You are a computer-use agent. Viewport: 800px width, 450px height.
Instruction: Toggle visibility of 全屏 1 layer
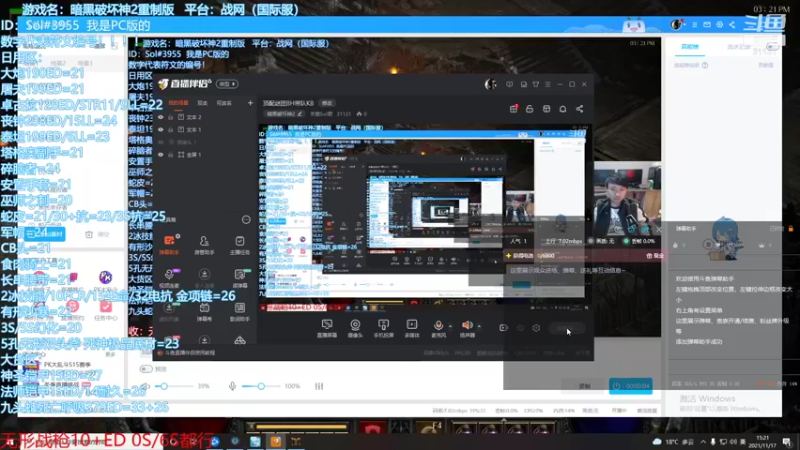tap(161, 155)
